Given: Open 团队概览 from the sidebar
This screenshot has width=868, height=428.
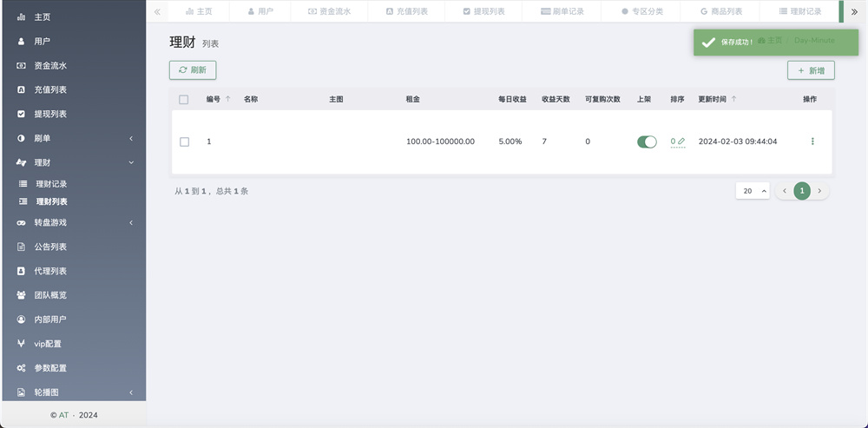Looking at the screenshot, I should [x=50, y=295].
